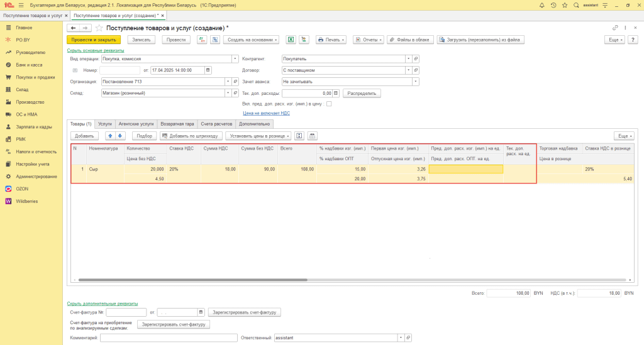Click Скрыть основные реквизиты link
Viewport: 644px width, 345px height.
click(x=96, y=50)
